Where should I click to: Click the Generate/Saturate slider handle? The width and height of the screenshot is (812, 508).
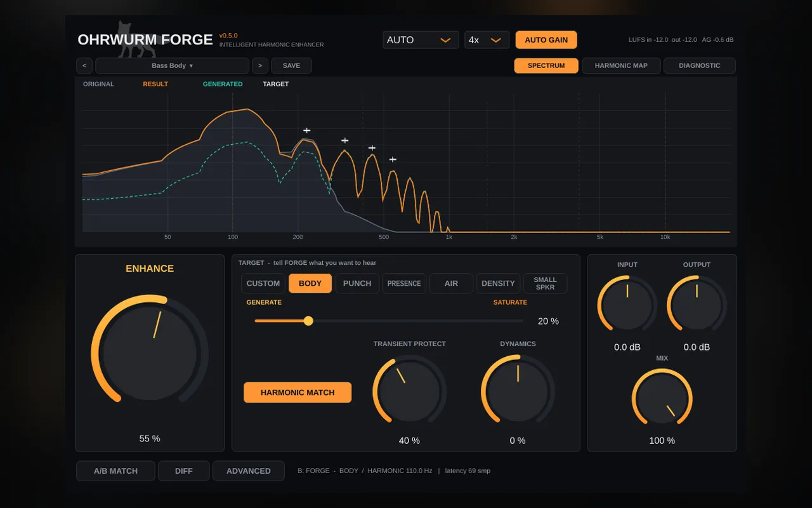pos(308,321)
